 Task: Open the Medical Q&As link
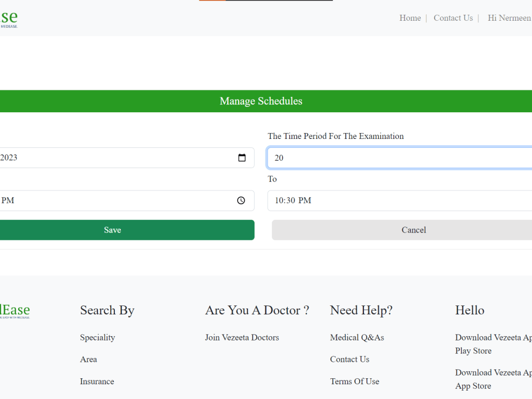[357, 338]
